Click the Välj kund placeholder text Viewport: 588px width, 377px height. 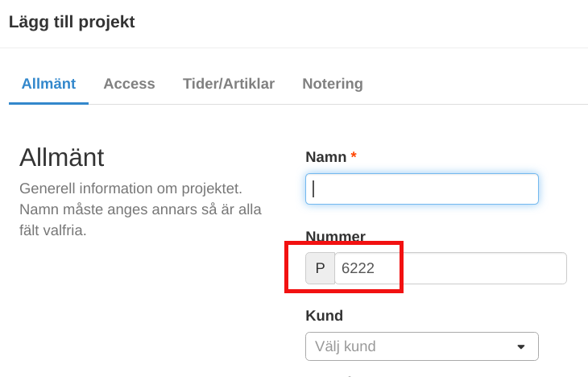point(345,346)
